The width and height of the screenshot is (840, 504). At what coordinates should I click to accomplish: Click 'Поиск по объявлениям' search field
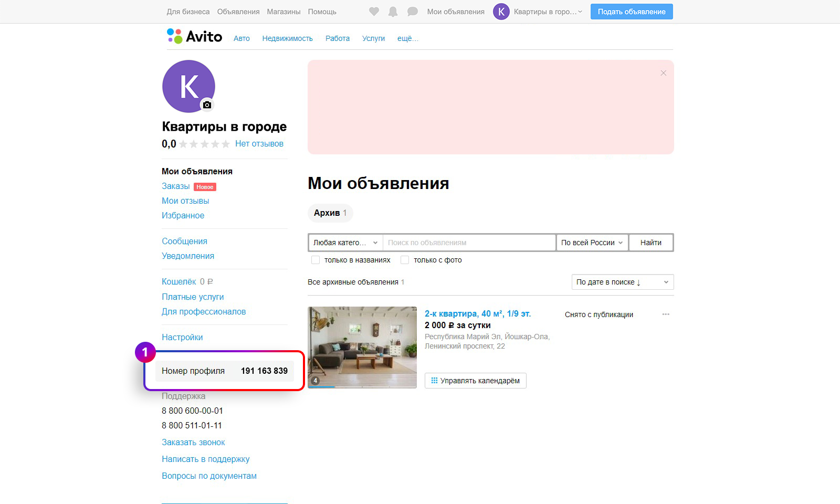(x=469, y=243)
